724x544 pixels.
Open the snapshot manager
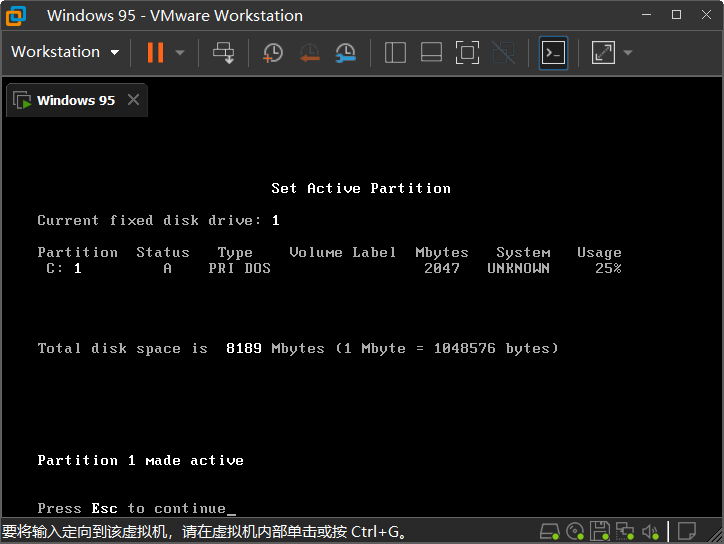(x=345, y=53)
